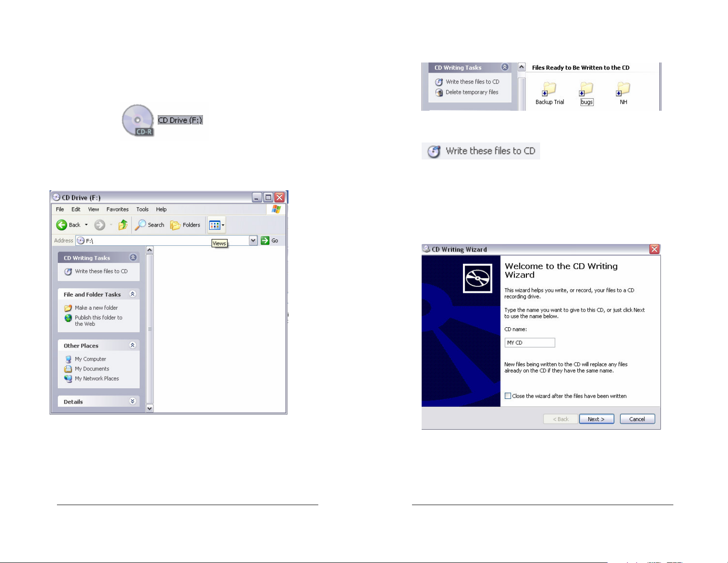728x563 pixels.
Task: Select the NH folder
Action: (623, 93)
